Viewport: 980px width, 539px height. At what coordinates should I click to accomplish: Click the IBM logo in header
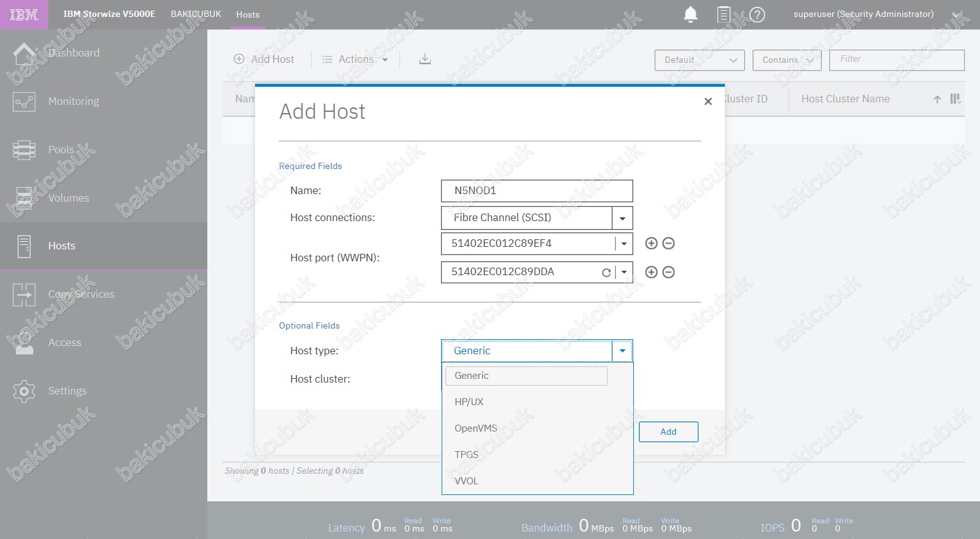pyautogui.click(x=24, y=14)
